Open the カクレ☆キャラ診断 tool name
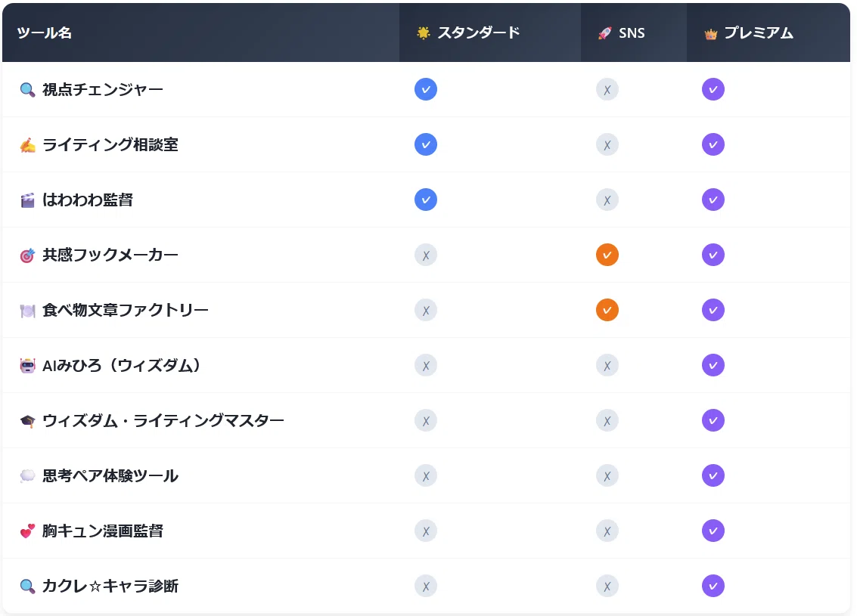This screenshot has height=616, width=857. 110,586
